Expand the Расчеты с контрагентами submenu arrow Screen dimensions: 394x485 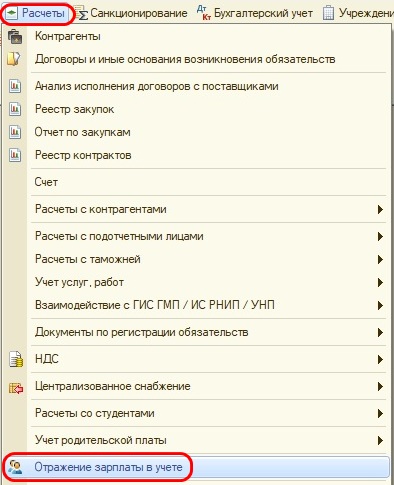point(380,209)
